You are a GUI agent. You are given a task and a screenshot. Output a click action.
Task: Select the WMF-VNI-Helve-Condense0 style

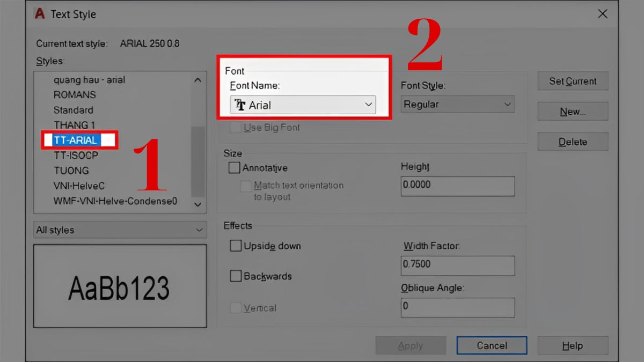pos(115,202)
